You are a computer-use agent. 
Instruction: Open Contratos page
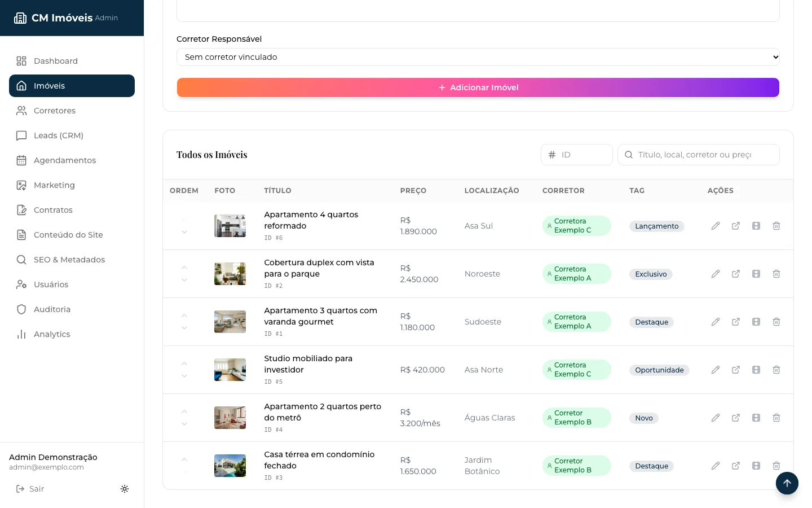(x=72, y=210)
